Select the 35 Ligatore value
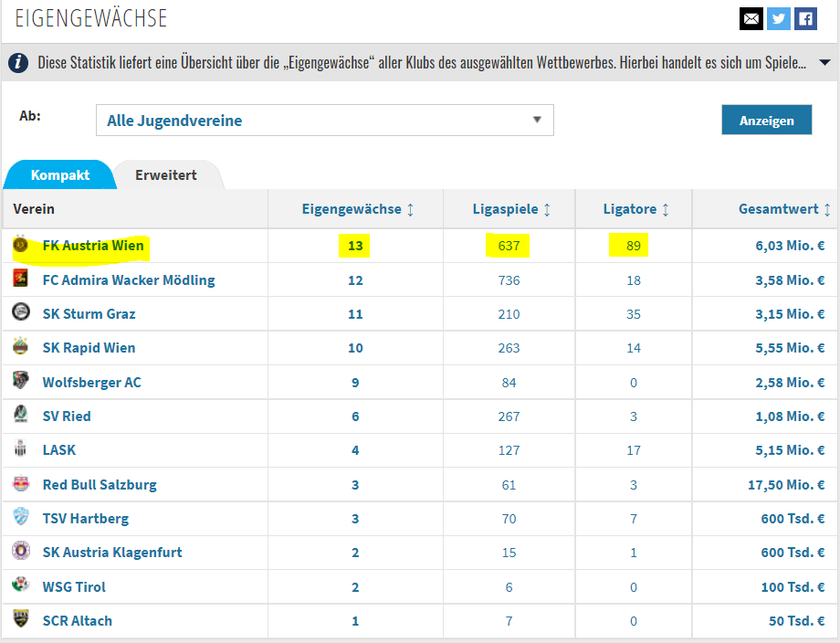Viewport: 840px width, 643px height. click(x=634, y=314)
